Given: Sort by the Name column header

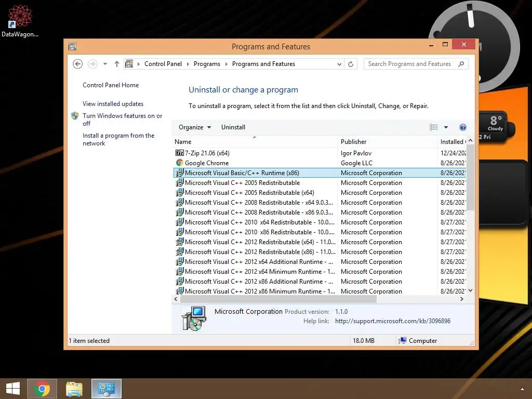Looking at the screenshot, I should coord(255,142).
